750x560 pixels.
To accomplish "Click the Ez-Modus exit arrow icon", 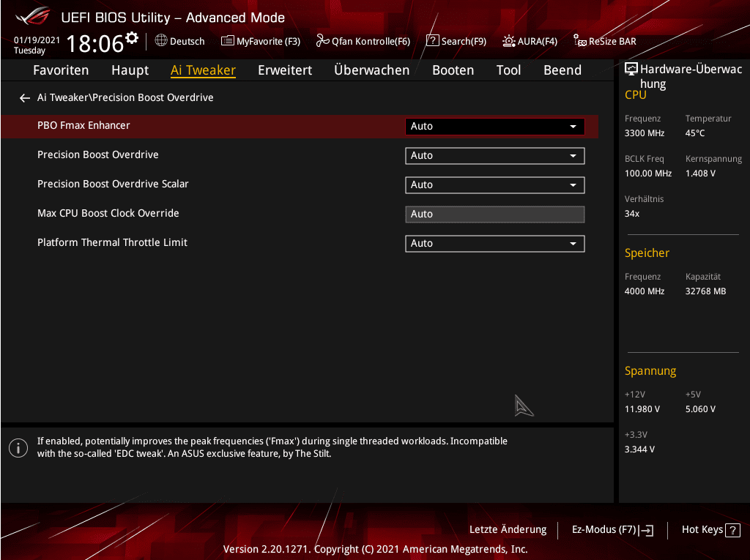I will coord(646,530).
